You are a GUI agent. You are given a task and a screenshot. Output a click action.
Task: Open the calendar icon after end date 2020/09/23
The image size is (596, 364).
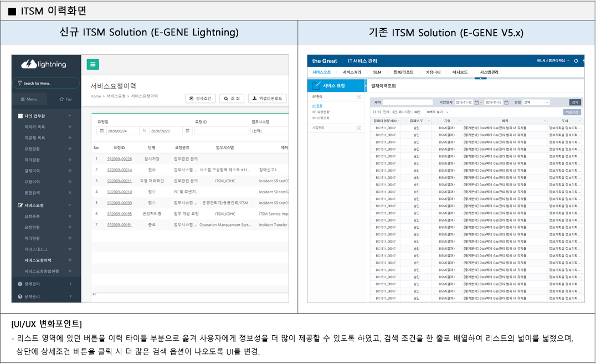click(188, 131)
